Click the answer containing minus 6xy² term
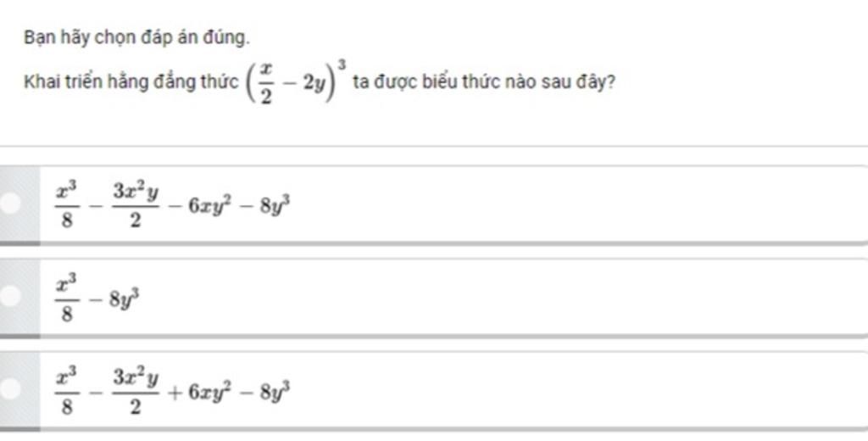 click(424, 204)
